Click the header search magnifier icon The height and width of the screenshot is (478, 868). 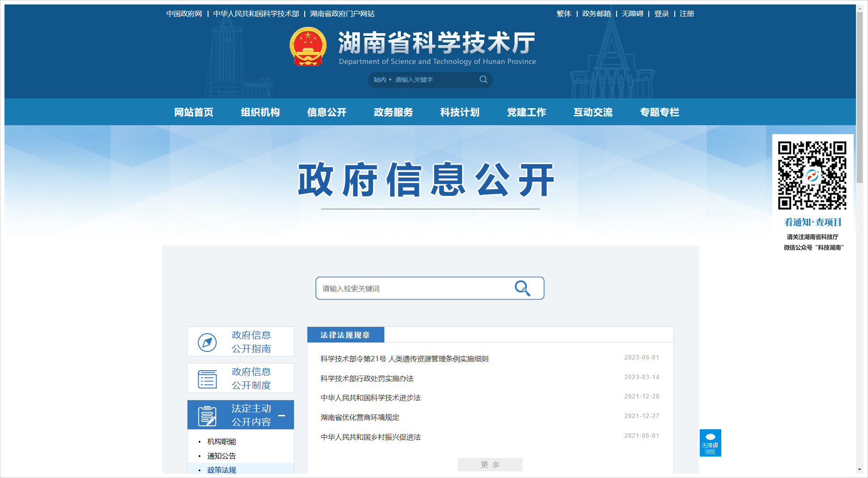pos(483,80)
